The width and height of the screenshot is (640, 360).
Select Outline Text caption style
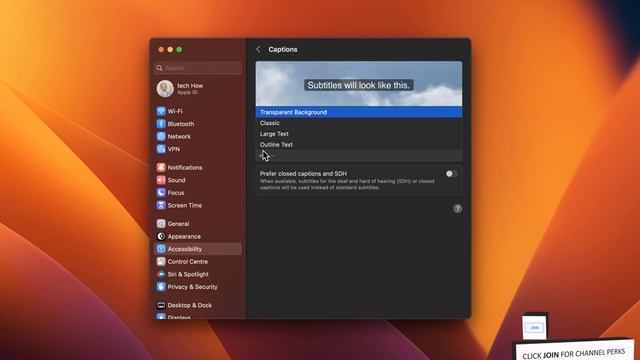click(x=359, y=144)
